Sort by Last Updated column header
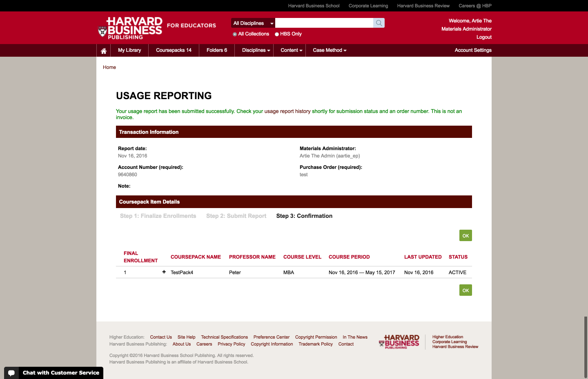This screenshot has width=588, height=379. (x=423, y=257)
